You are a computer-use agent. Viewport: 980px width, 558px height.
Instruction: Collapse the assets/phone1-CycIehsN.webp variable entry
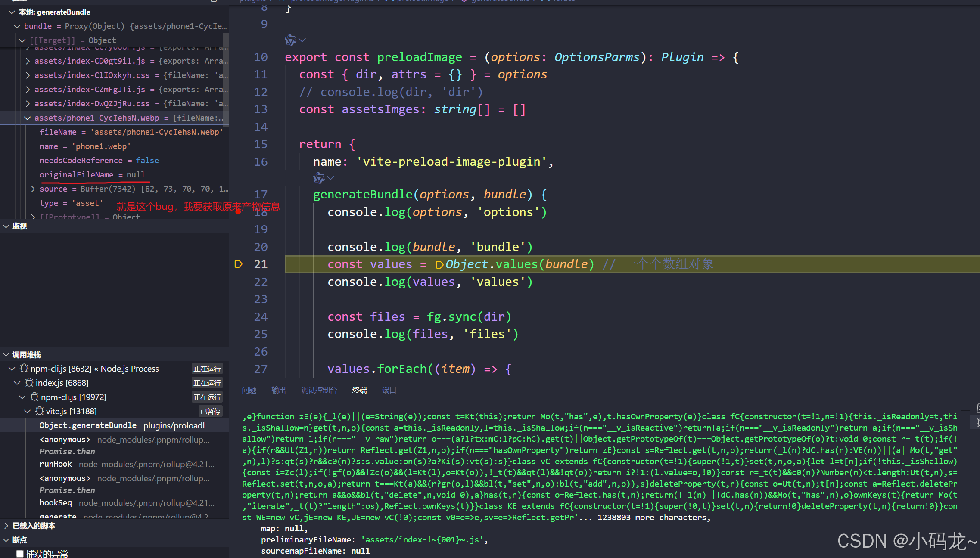click(28, 118)
